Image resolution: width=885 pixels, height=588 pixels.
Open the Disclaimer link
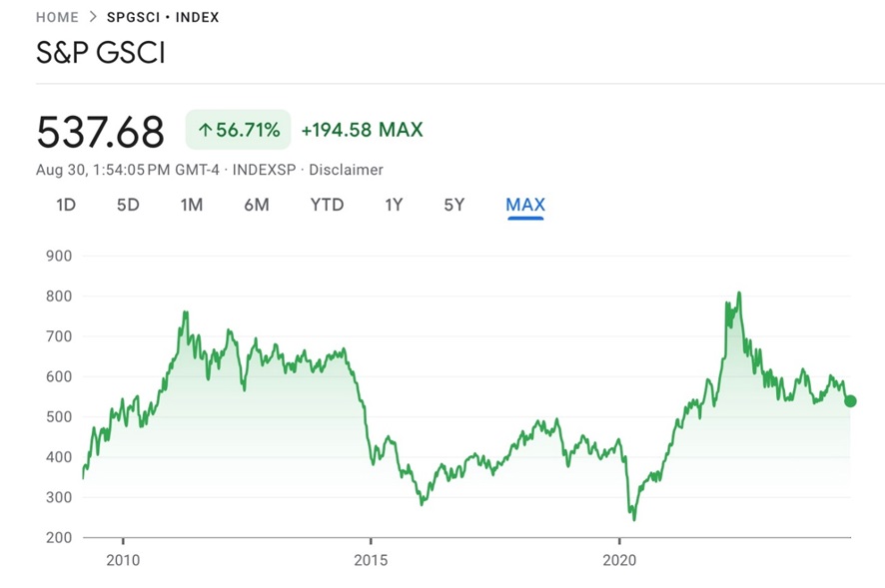346,170
